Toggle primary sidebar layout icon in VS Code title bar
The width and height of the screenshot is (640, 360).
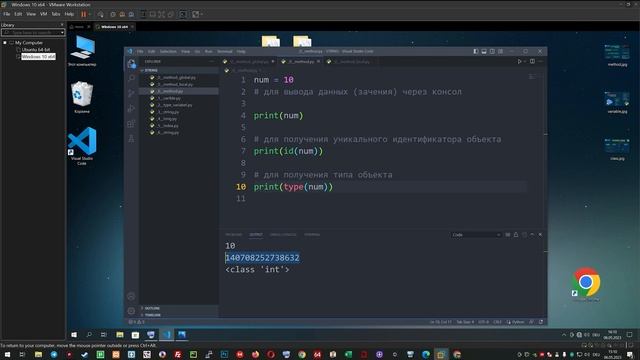[476, 51]
